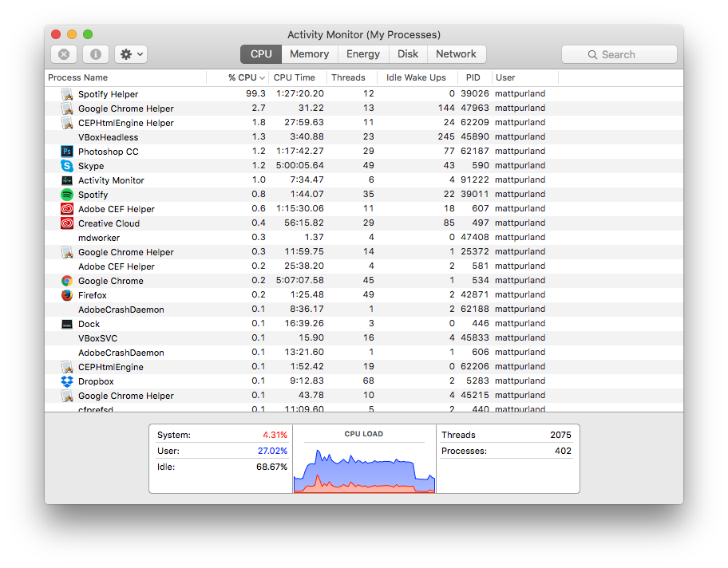The image size is (728, 568).
Task: Select the VBoxSVC process name
Action: 98,338
